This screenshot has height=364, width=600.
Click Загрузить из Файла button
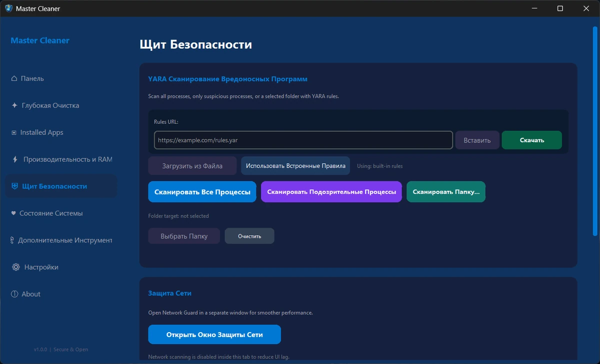tap(192, 166)
